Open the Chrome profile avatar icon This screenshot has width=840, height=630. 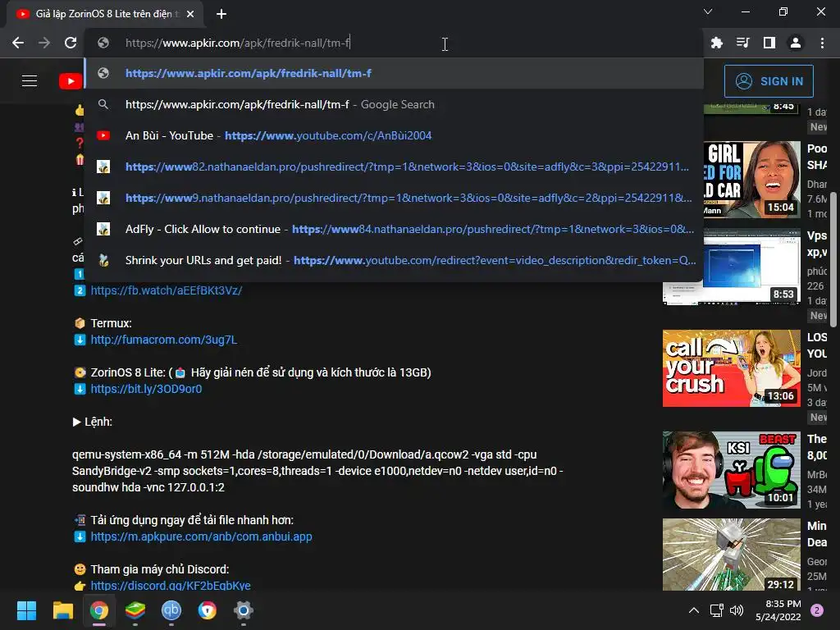(x=796, y=43)
